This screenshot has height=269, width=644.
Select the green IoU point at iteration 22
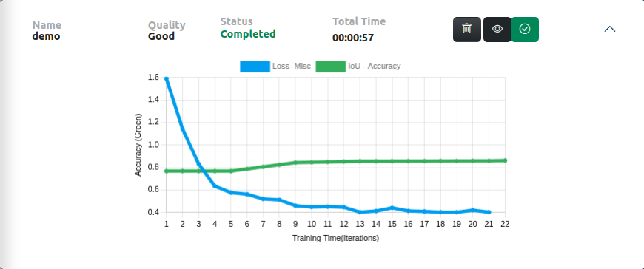coord(505,160)
